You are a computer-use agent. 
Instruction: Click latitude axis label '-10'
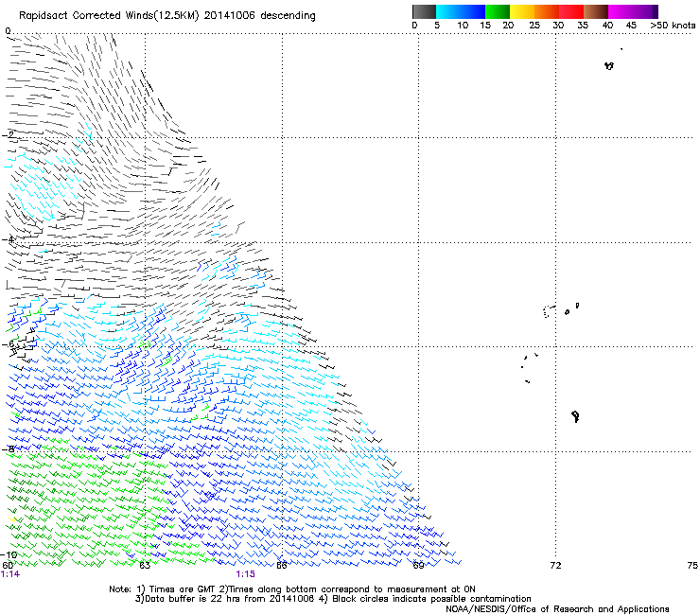[9, 555]
